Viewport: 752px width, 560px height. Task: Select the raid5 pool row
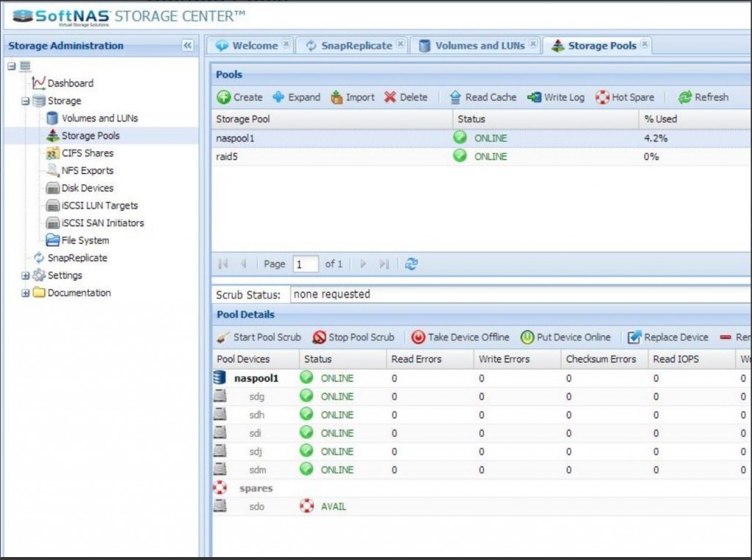(x=482, y=156)
